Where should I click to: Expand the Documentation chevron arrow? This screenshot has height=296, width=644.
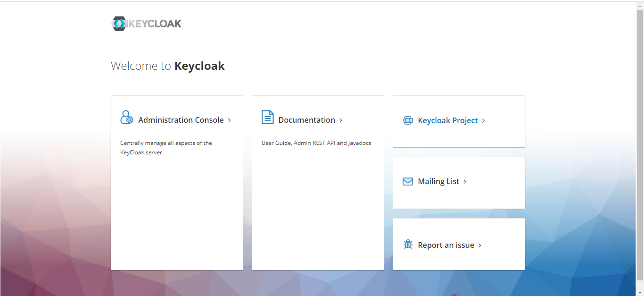341,120
